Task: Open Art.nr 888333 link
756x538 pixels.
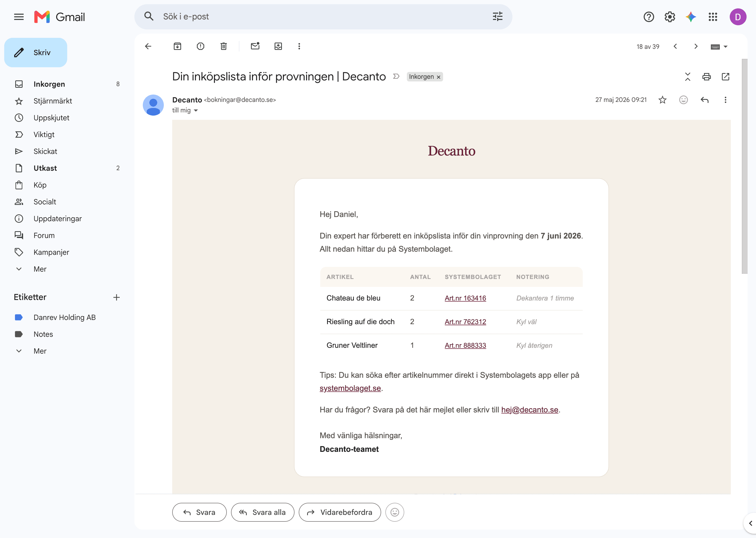Action: (465, 345)
